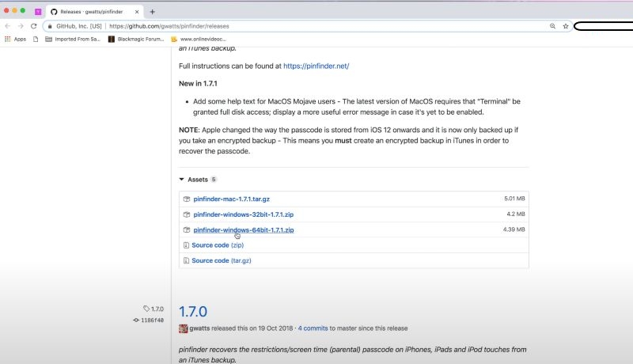The image size is (633, 364).
Task: Open the 1.7.0 release heading
Action: (x=193, y=312)
